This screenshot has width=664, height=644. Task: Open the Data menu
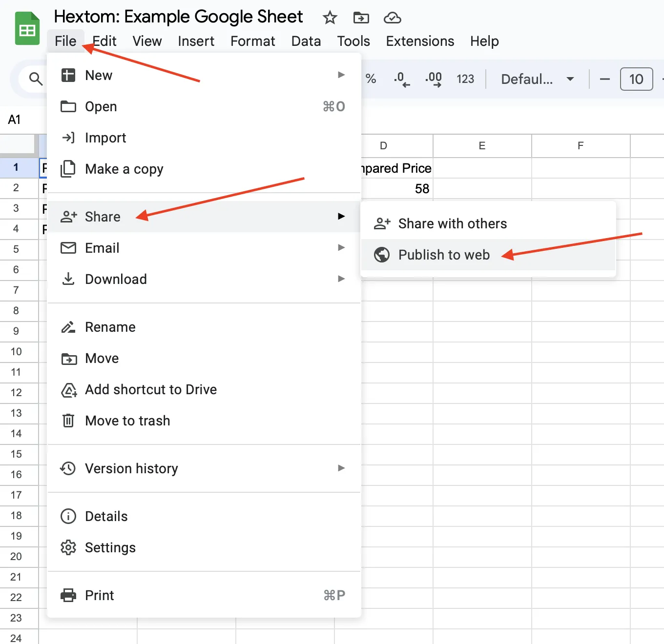[x=306, y=41]
